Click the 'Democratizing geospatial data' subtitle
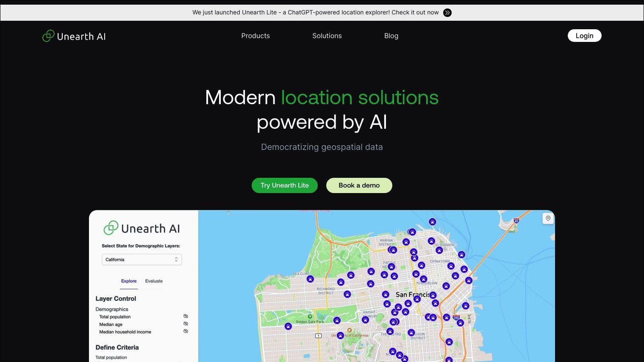Image resolution: width=644 pixels, height=362 pixels. click(322, 147)
